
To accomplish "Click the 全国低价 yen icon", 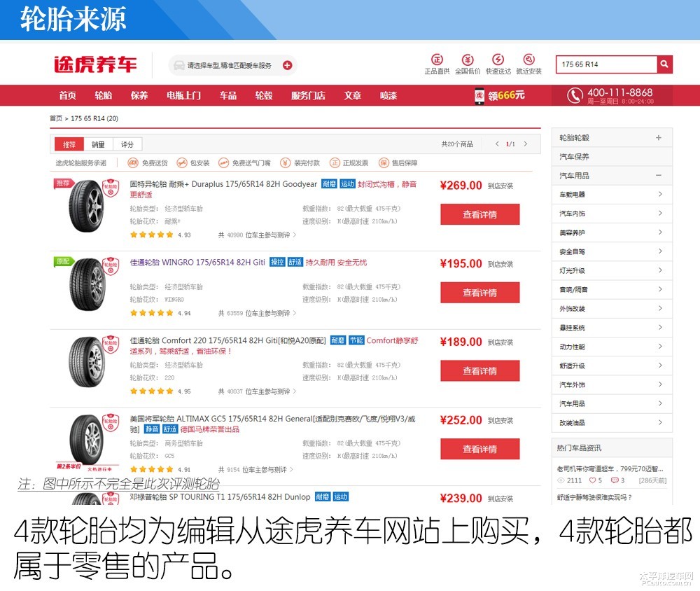I will point(468,60).
